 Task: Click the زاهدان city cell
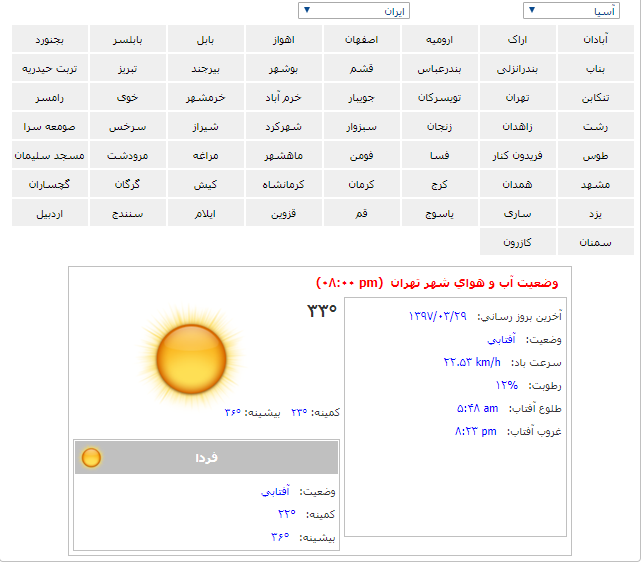(x=518, y=126)
